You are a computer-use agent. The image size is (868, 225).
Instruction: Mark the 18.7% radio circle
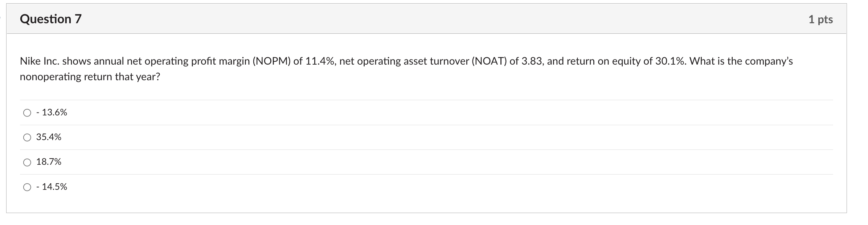click(27, 162)
